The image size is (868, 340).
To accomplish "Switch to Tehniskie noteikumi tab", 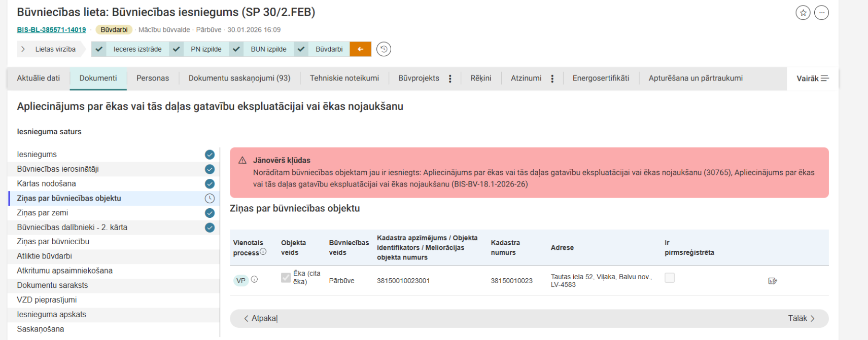I will pyautogui.click(x=344, y=78).
